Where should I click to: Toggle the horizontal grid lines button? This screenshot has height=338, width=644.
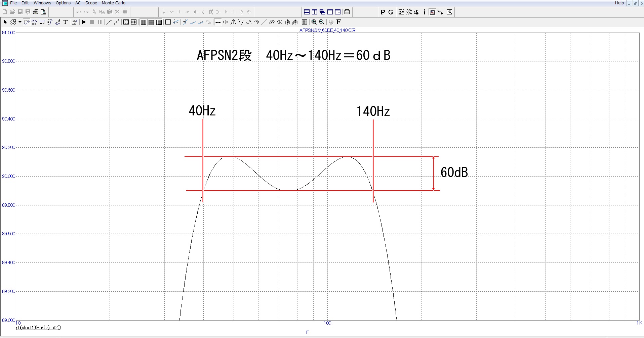tap(151, 22)
